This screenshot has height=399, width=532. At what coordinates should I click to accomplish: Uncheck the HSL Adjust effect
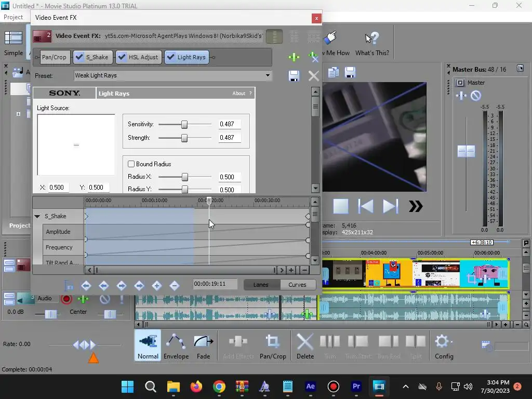coord(122,57)
